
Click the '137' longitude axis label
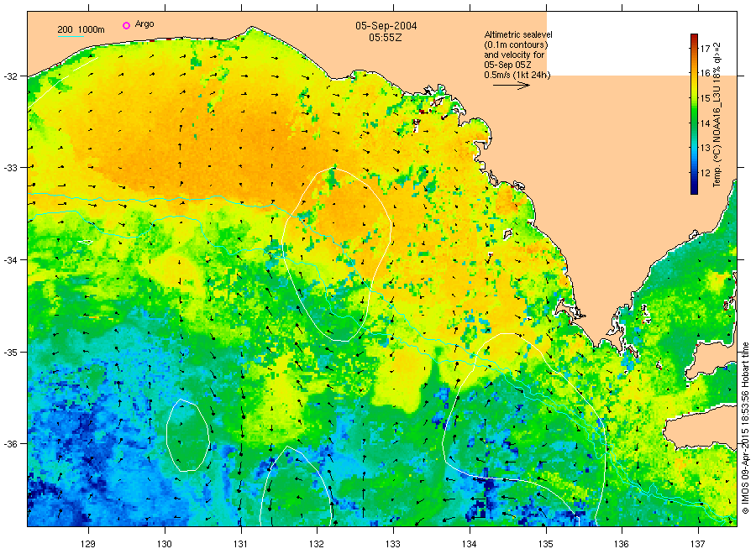click(x=698, y=545)
